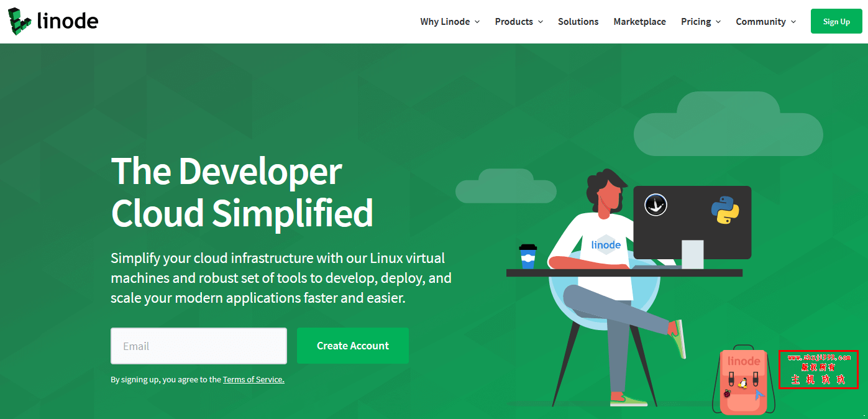
Task: Click the Create Account button
Action: pyautogui.click(x=353, y=346)
